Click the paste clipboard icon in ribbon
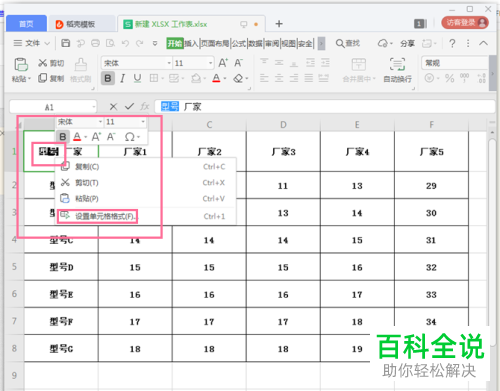 point(21,64)
